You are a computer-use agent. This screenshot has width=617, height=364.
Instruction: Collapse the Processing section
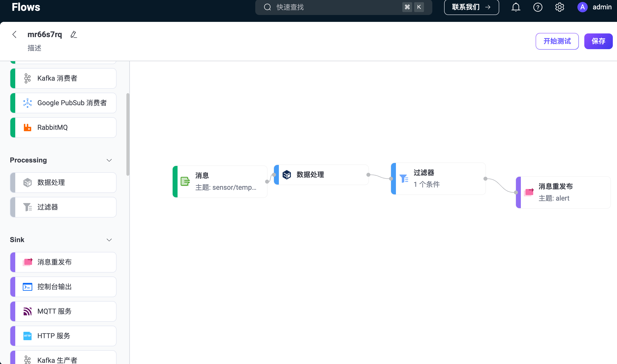click(x=109, y=160)
